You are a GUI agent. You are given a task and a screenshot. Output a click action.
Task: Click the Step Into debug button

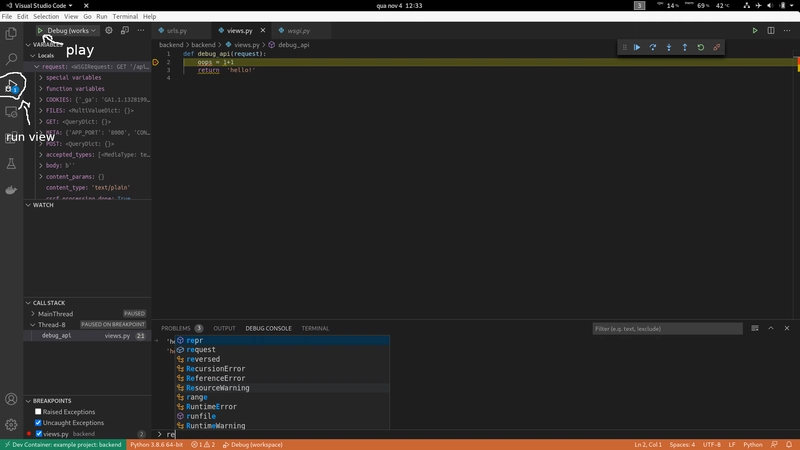[669, 47]
